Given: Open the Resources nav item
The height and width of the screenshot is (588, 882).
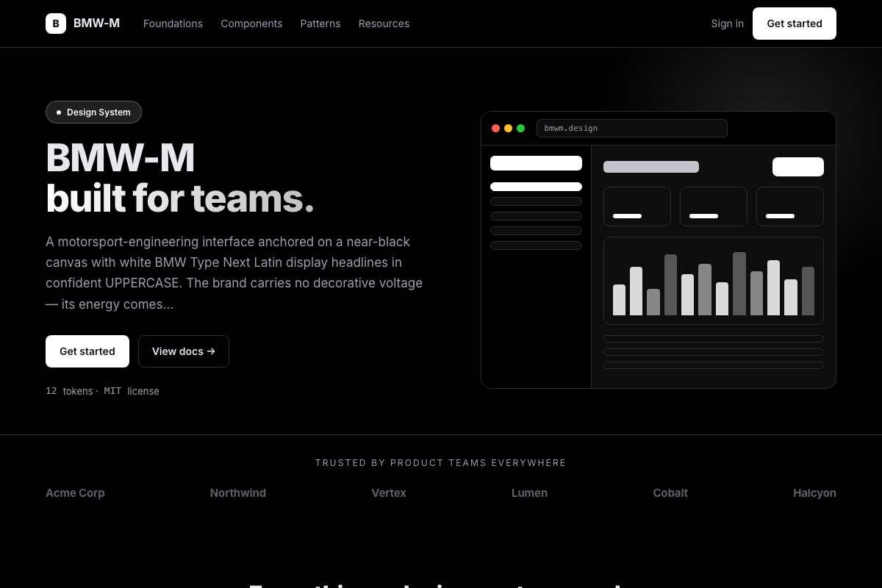Looking at the screenshot, I should [x=384, y=24].
